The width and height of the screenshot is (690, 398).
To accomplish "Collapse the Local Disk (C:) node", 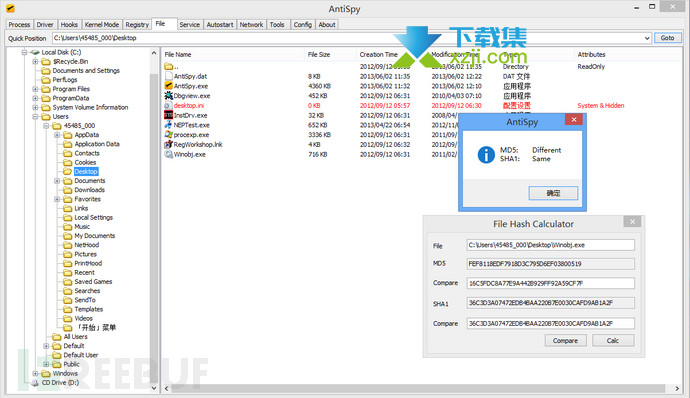I will 25,52.
